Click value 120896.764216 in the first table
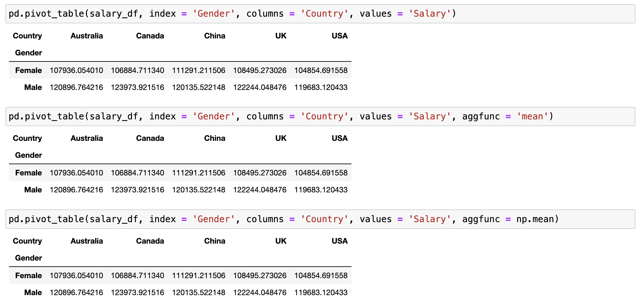 (x=76, y=87)
